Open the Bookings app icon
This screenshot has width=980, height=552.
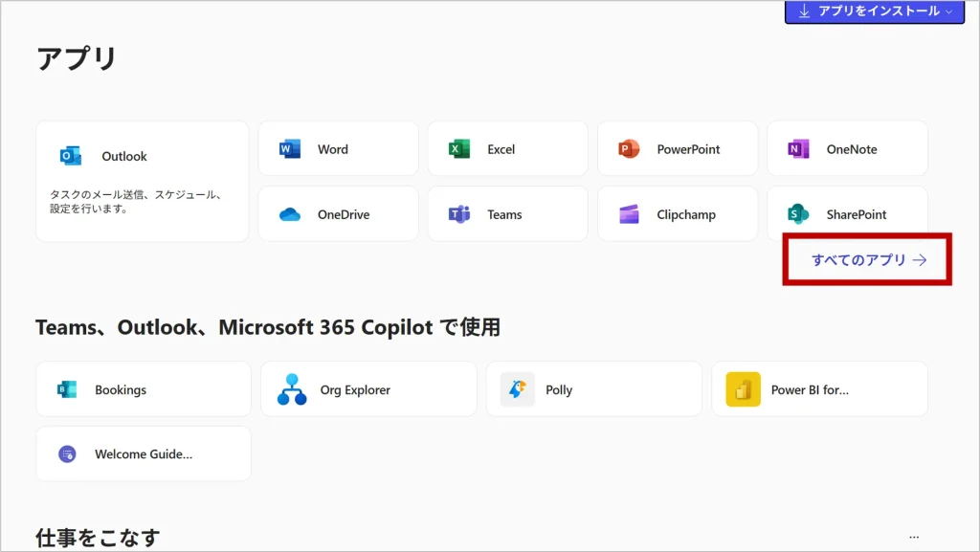(67, 389)
